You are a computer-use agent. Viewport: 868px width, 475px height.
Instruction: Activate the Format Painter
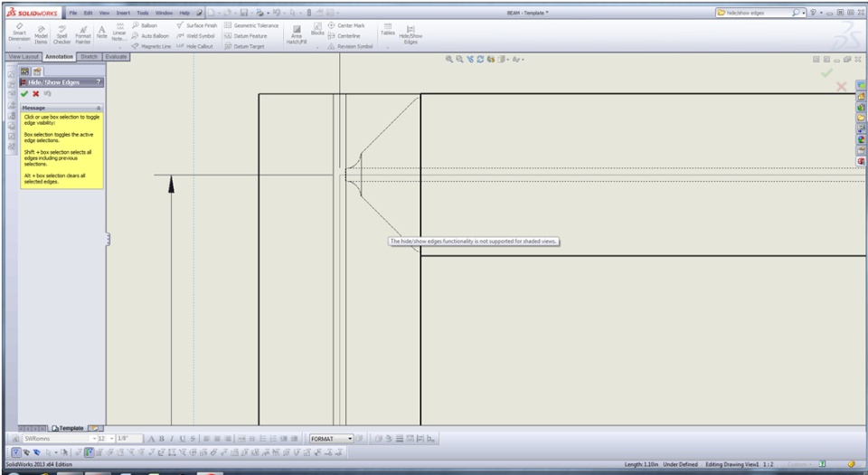[x=83, y=34]
